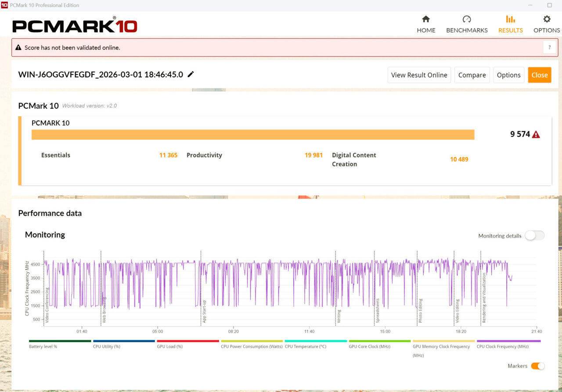Click the PCMark 10 logo
The width and height of the screenshot is (562, 392).
point(75,25)
